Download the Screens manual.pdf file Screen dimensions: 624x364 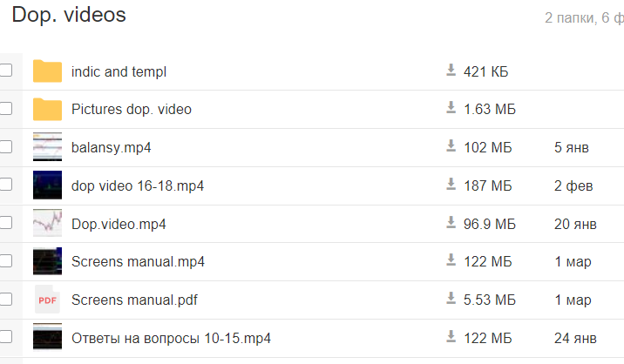pyautogui.click(x=451, y=299)
